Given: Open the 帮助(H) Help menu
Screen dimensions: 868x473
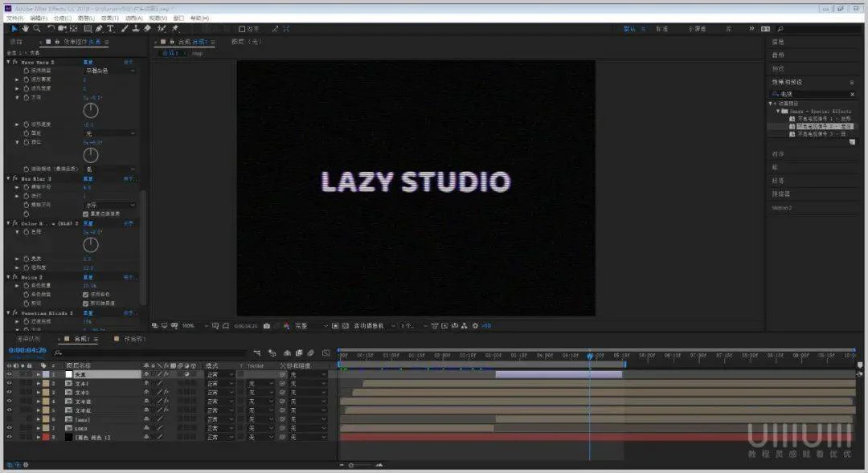Looking at the screenshot, I should point(200,18).
